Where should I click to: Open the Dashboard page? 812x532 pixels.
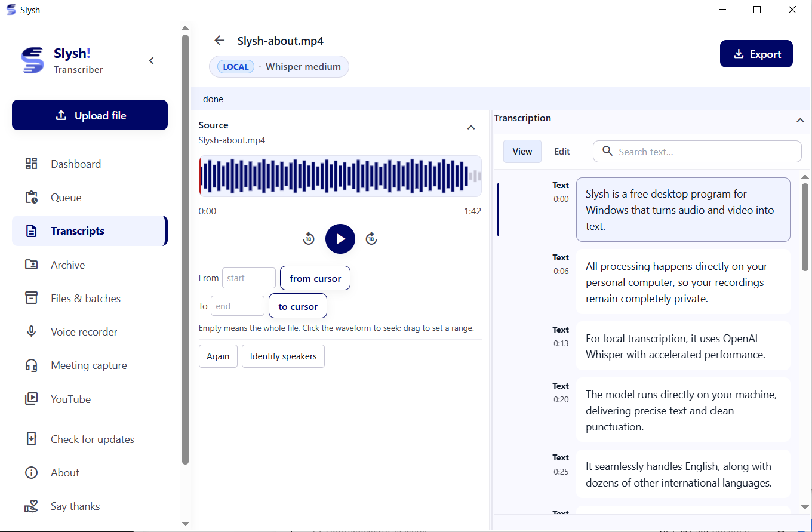[x=90, y=164]
